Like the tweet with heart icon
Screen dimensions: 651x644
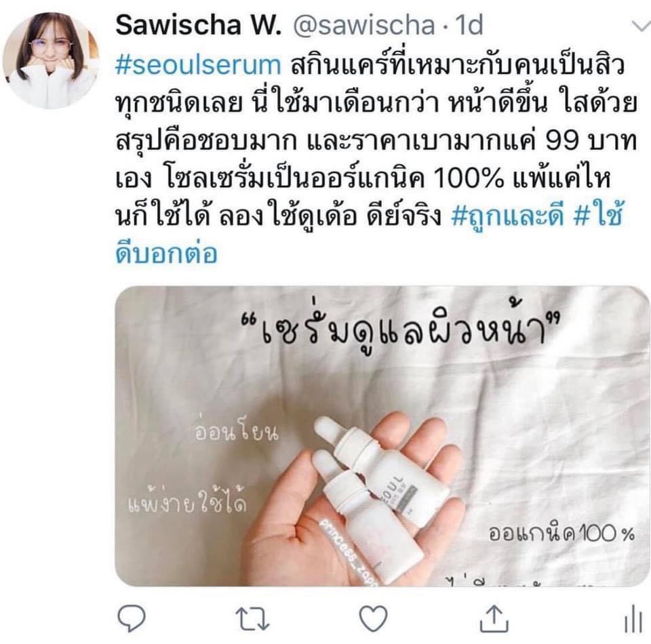373,618
